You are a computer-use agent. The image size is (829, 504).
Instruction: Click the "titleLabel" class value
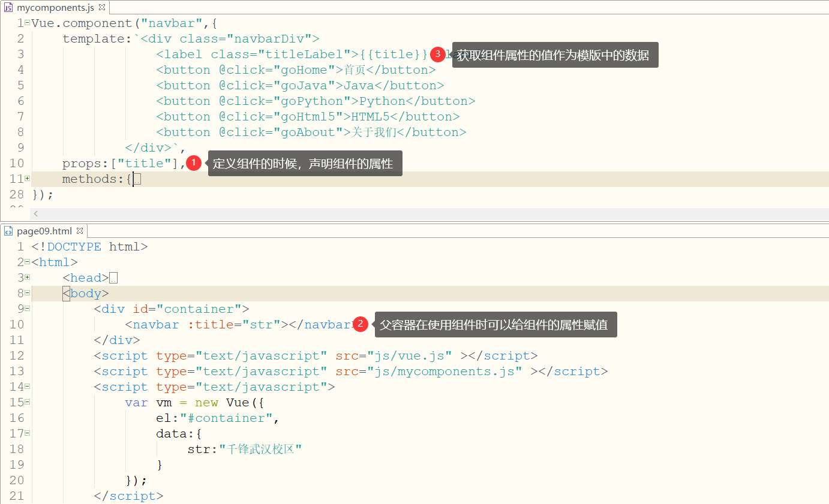coord(304,55)
